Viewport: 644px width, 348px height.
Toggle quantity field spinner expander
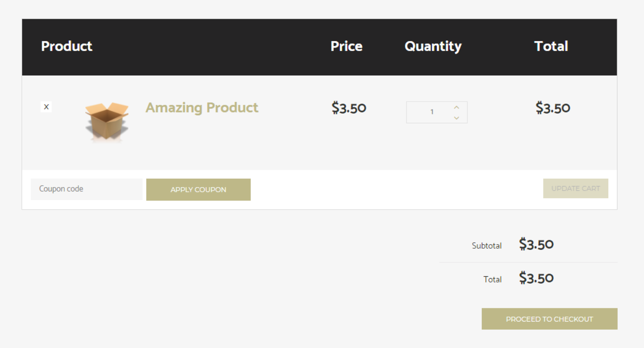456,111
